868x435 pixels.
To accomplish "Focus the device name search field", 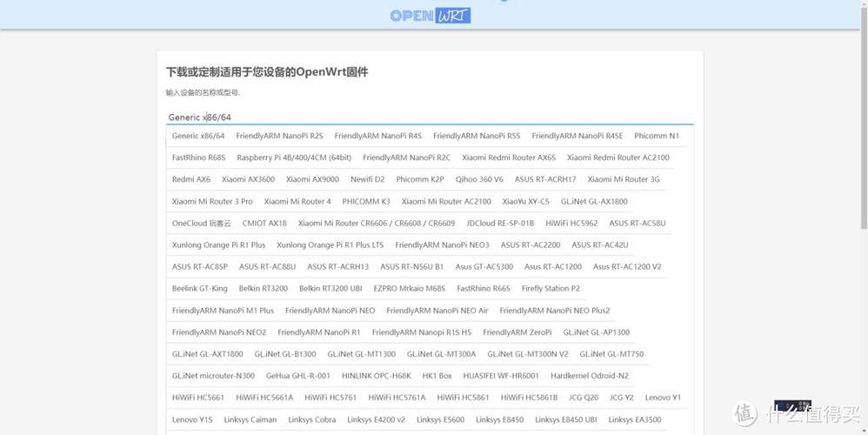I will tap(430, 117).
